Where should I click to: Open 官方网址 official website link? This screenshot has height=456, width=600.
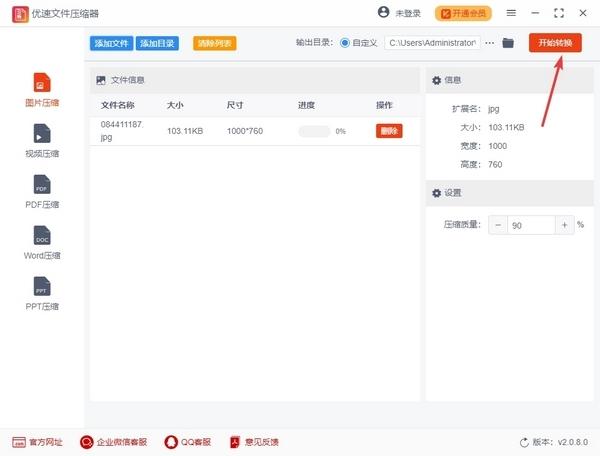pos(37,442)
